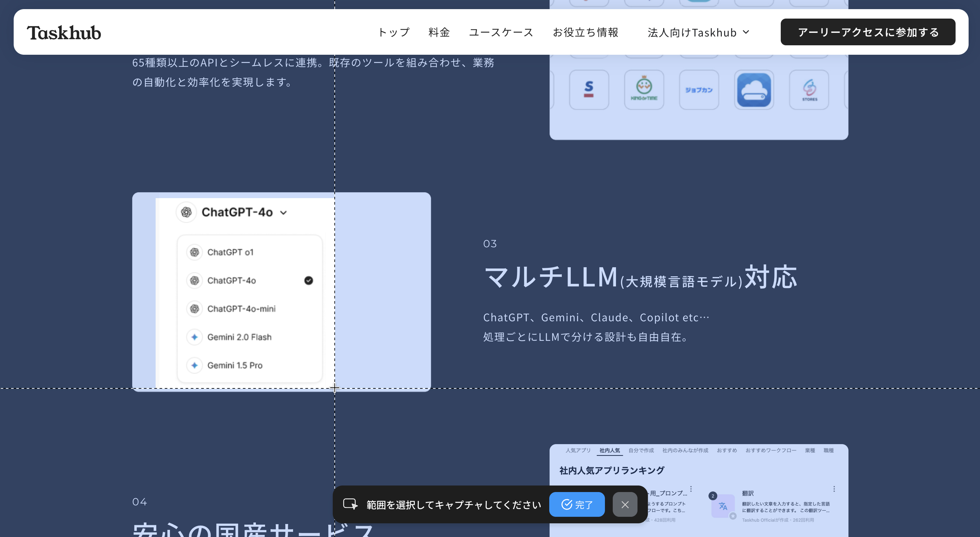Open the お役立ち情報 menu item
The width and height of the screenshot is (980, 537).
click(x=585, y=32)
